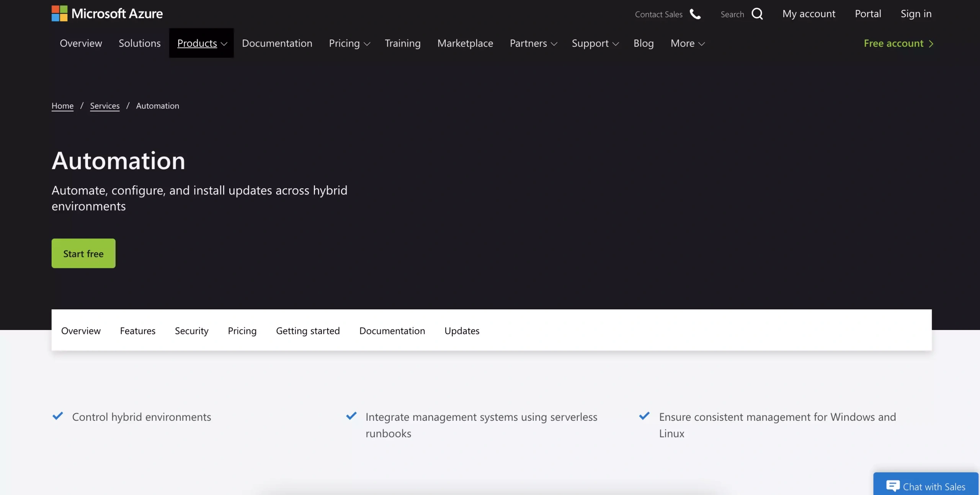Image resolution: width=980 pixels, height=495 pixels.
Task: Click the phone icon next to Contact Sales
Action: tap(695, 14)
